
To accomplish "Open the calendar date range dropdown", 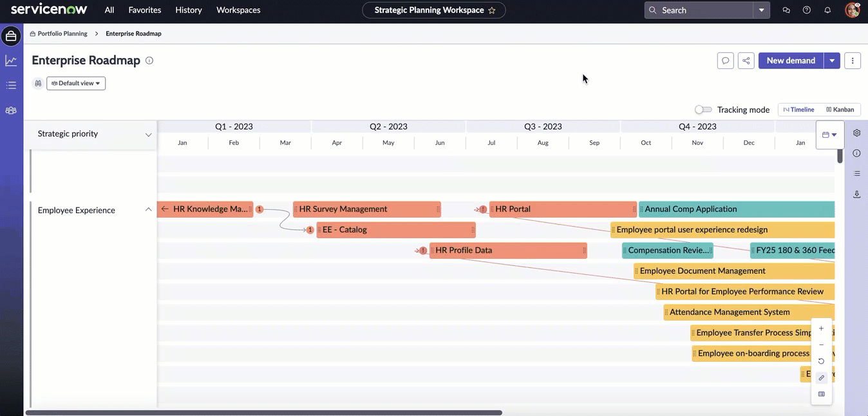I will tap(830, 135).
